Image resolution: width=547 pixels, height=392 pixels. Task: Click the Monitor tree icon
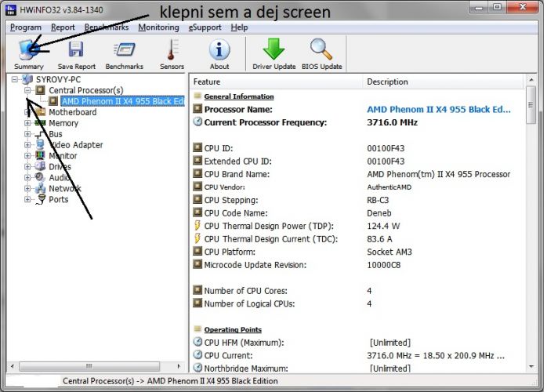(41, 155)
